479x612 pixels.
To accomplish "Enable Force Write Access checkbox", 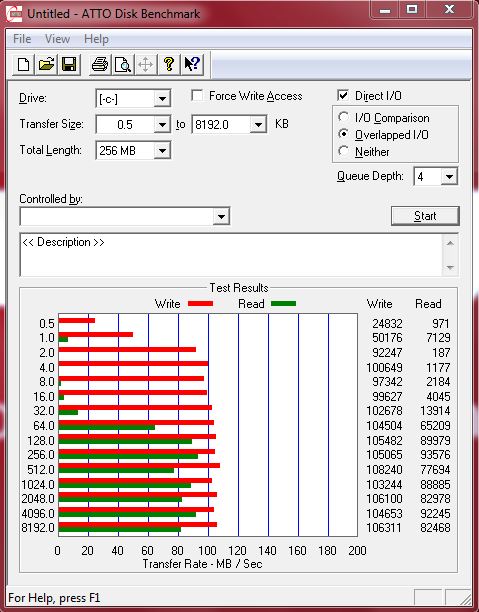I will coord(197,96).
